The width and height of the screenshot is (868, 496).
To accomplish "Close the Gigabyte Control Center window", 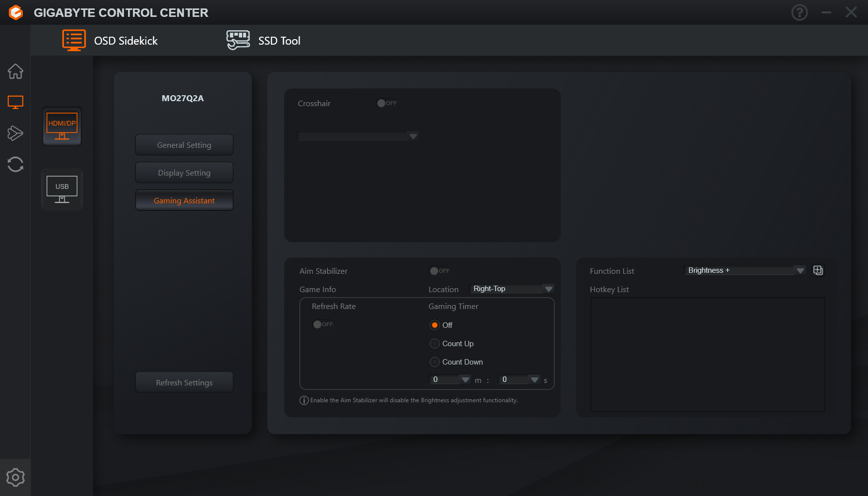I will pos(851,12).
